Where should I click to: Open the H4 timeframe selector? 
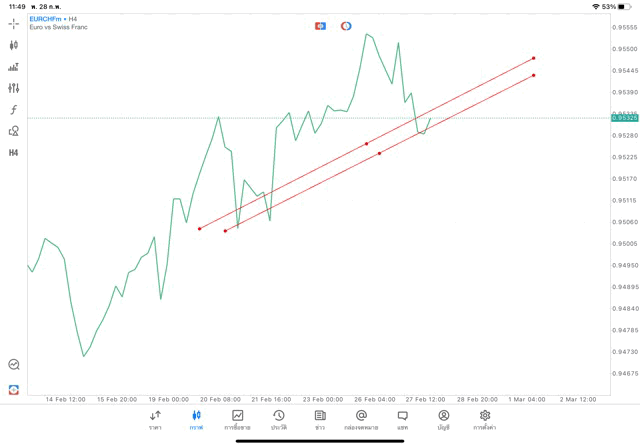tap(14, 153)
